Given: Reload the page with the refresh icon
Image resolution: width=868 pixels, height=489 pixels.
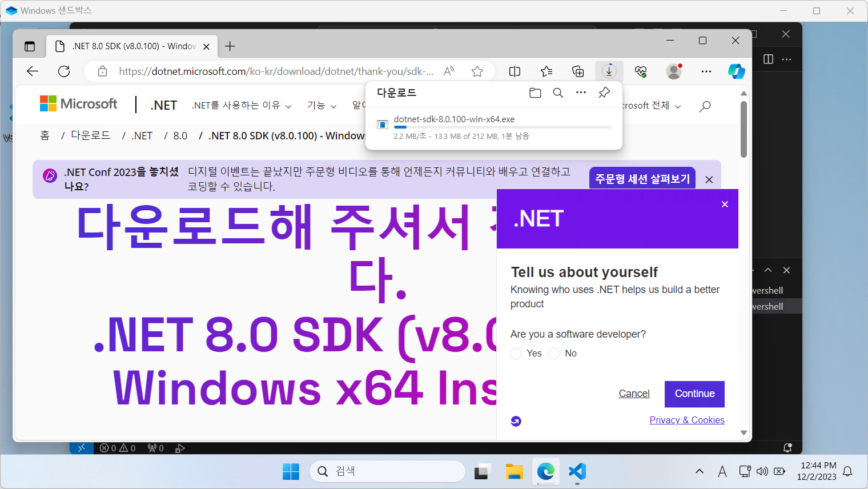Looking at the screenshot, I should coord(64,71).
